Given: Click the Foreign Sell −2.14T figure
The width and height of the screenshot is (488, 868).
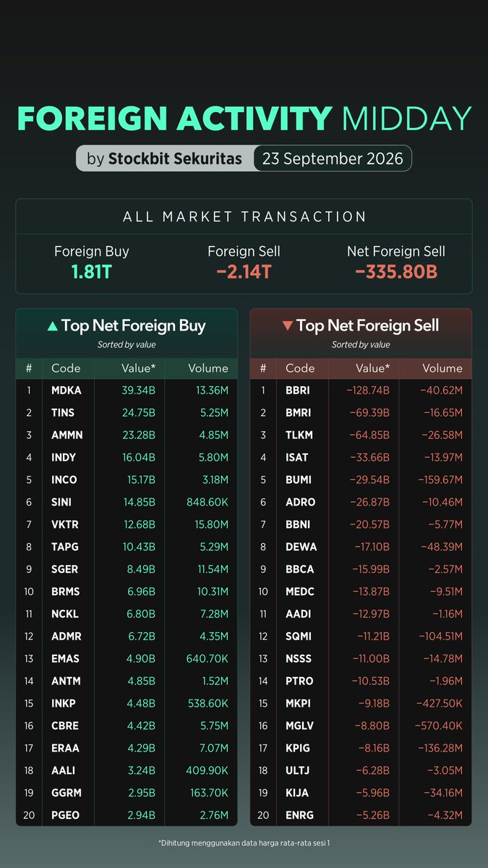Looking at the screenshot, I should pyautogui.click(x=244, y=273).
